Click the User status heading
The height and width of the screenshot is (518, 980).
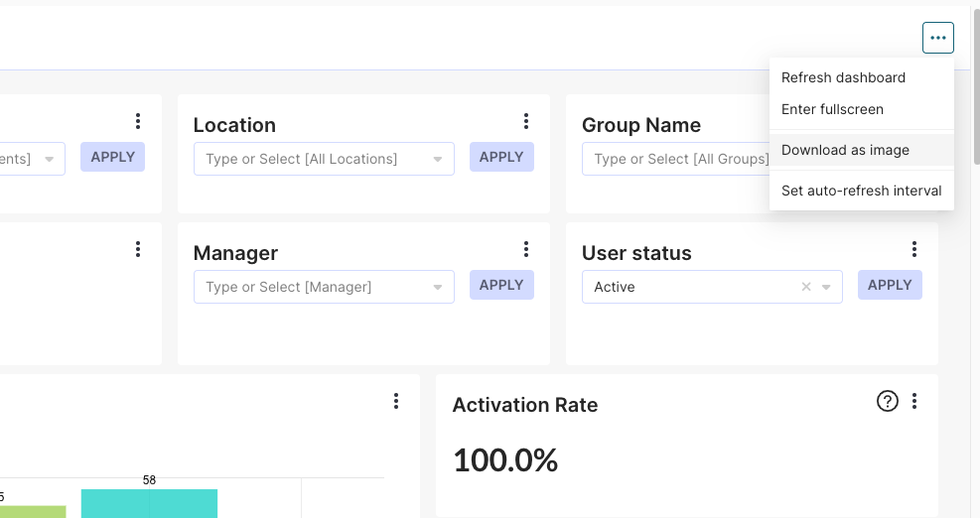(636, 253)
